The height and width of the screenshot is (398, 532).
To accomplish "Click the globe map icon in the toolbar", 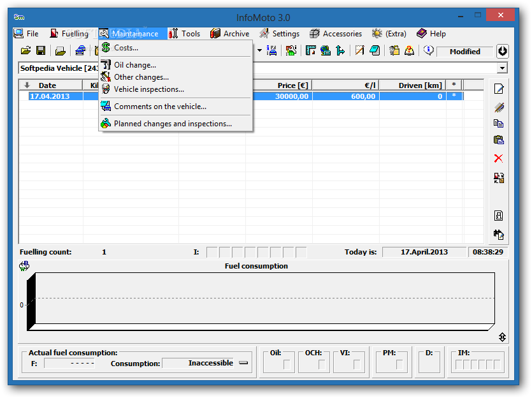I will 326,50.
